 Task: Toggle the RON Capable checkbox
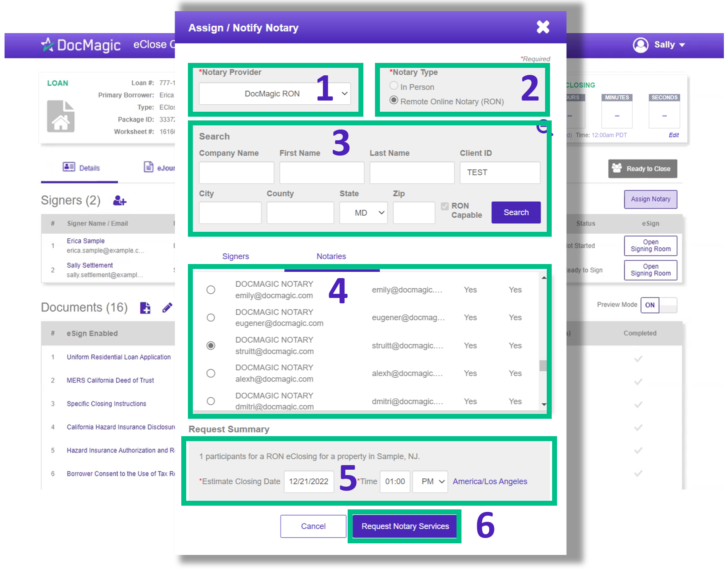coord(445,206)
